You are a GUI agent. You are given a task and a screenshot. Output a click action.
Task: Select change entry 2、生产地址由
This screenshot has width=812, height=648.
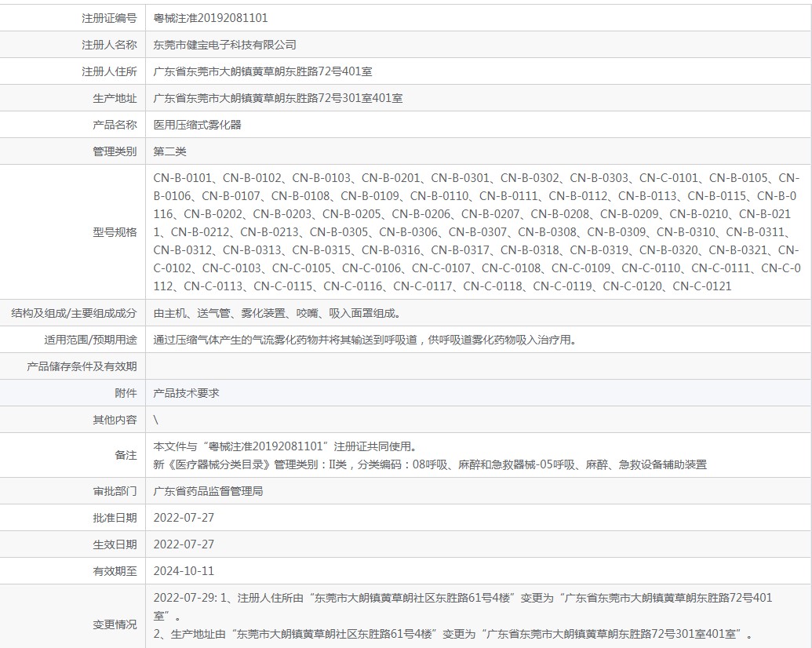[453, 634]
